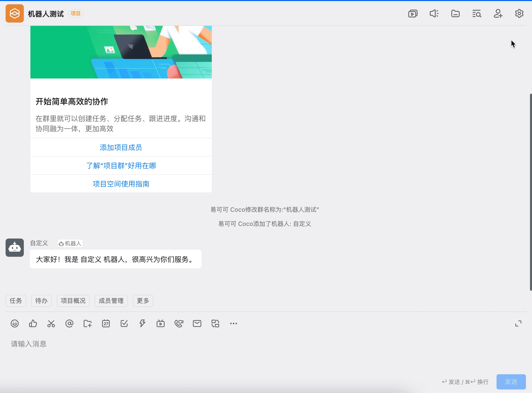This screenshot has width=532, height=393.
Task: Use the scissors screenshot tool
Action: [x=51, y=323]
